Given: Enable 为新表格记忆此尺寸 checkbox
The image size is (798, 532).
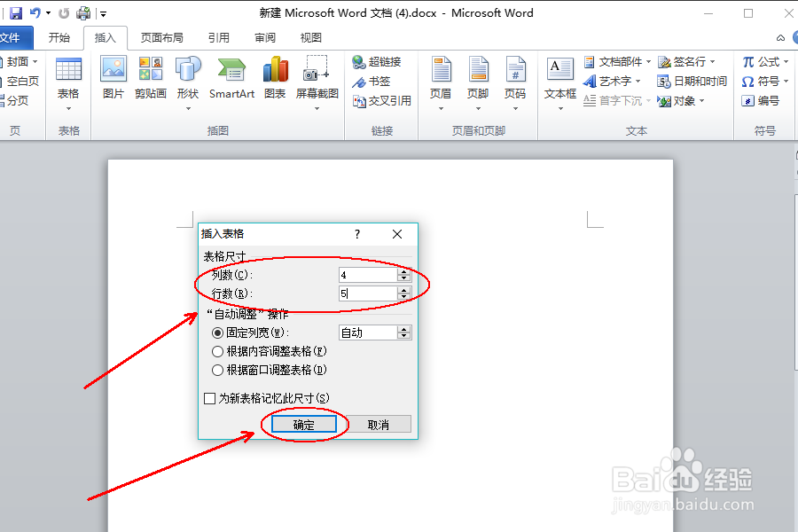Looking at the screenshot, I should [x=209, y=399].
